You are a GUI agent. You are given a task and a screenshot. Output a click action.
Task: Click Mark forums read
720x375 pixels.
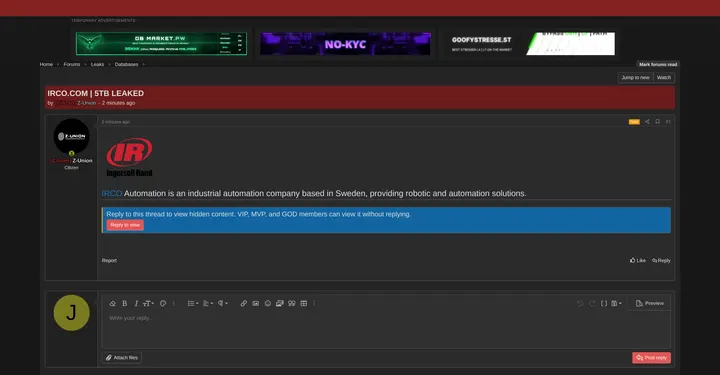click(658, 64)
